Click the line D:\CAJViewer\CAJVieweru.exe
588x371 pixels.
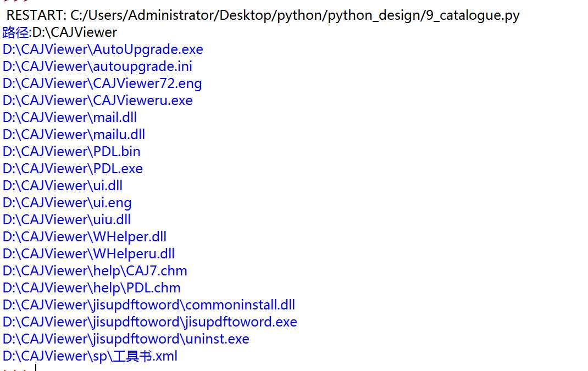click(97, 100)
